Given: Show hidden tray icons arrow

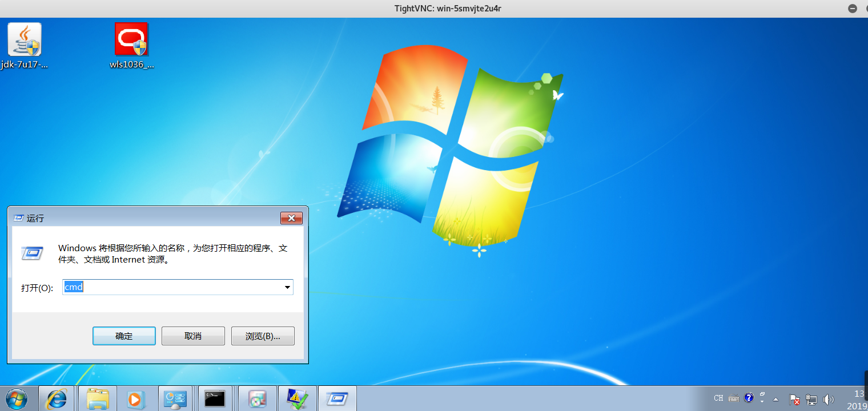Looking at the screenshot, I should tap(775, 399).
